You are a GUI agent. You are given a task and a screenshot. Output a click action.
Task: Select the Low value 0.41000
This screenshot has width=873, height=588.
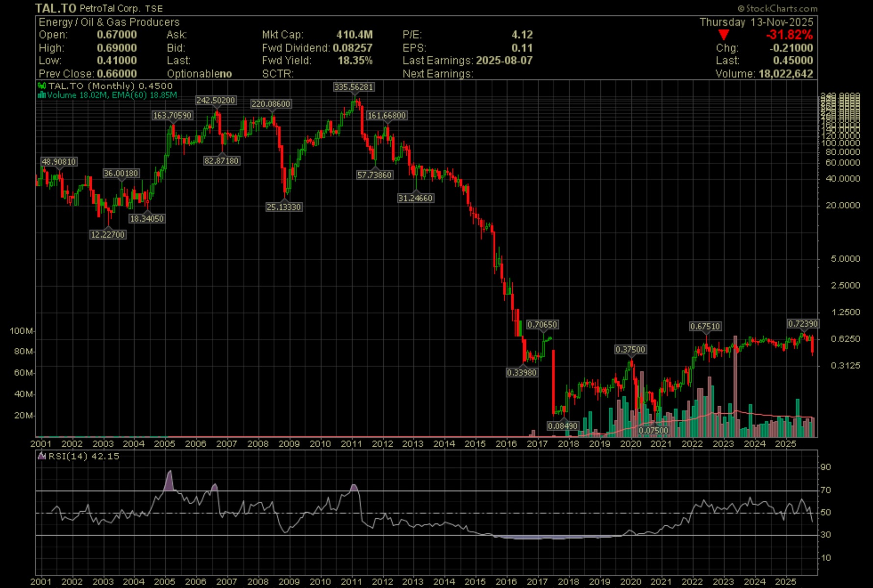tap(117, 61)
